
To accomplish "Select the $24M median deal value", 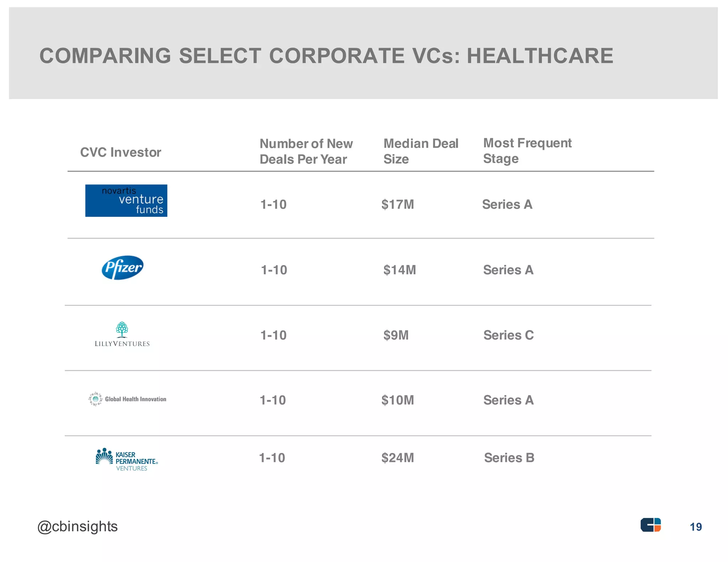I will point(398,458).
